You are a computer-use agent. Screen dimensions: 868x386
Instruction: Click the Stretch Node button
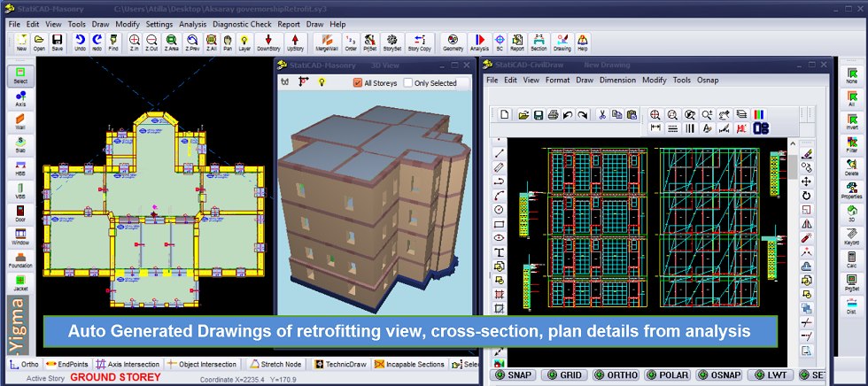point(277,364)
